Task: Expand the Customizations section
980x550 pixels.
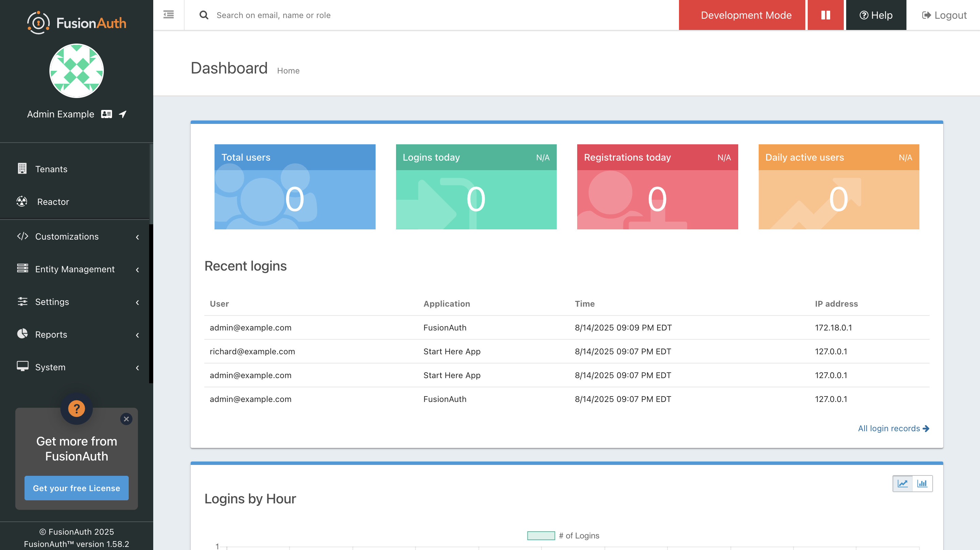Action: pyautogui.click(x=67, y=236)
